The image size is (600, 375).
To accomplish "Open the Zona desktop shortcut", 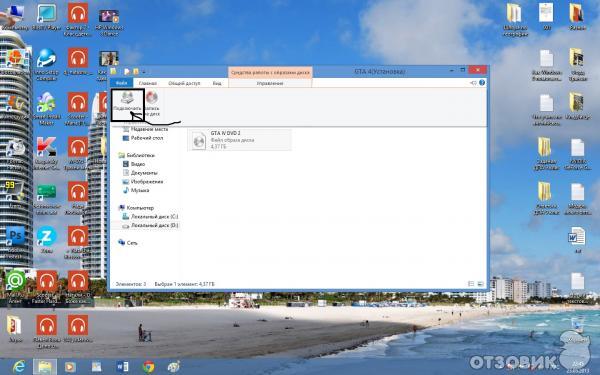I will (x=46, y=240).
